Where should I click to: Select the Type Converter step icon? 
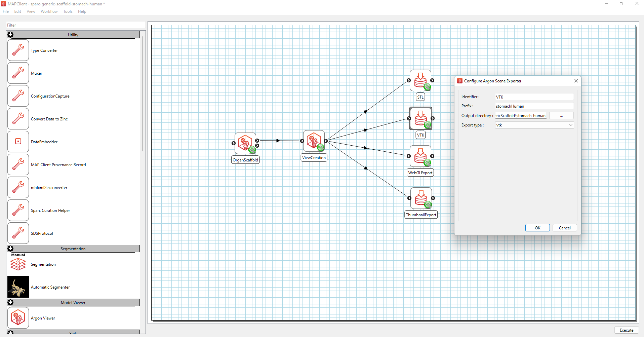pyautogui.click(x=18, y=50)
